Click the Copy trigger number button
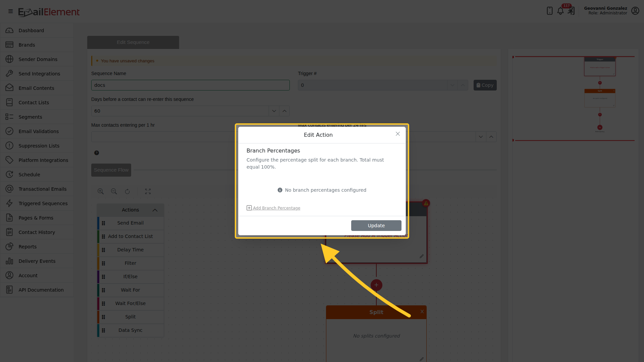Viewport: 644px width, 362px height. click(x=485, y=85)
